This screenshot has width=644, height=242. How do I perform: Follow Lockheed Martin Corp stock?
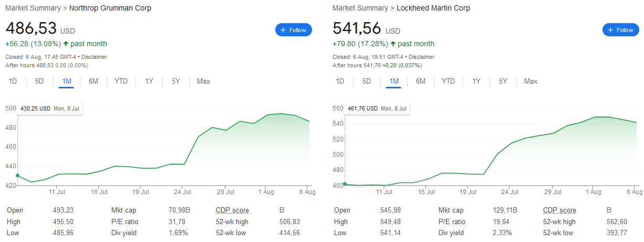(x=621, y=30)
